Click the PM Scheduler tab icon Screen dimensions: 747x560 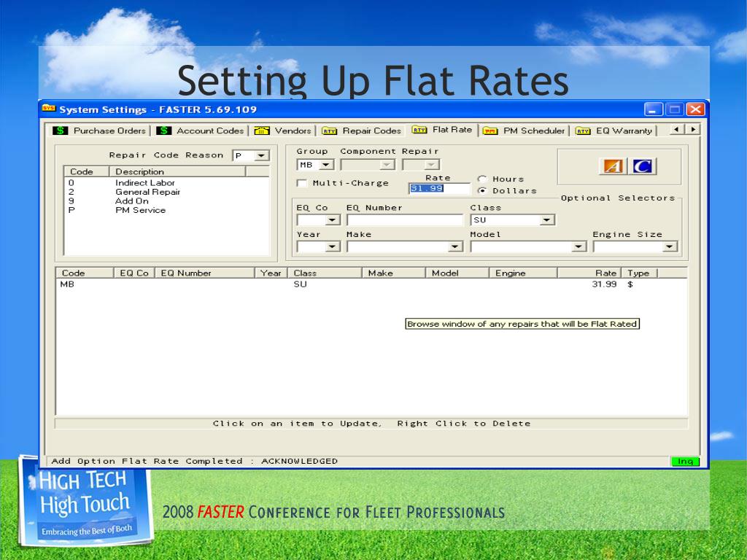(x=490, y=131)
